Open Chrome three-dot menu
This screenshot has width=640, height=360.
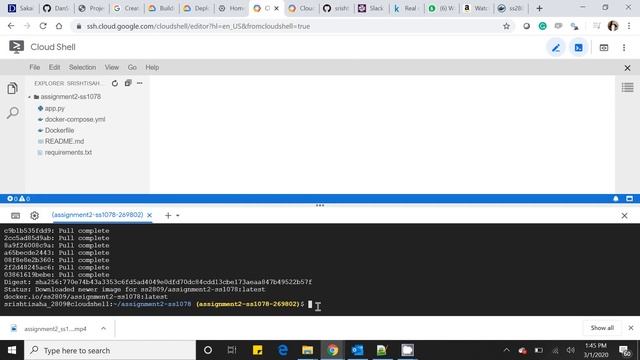(629, 26)
